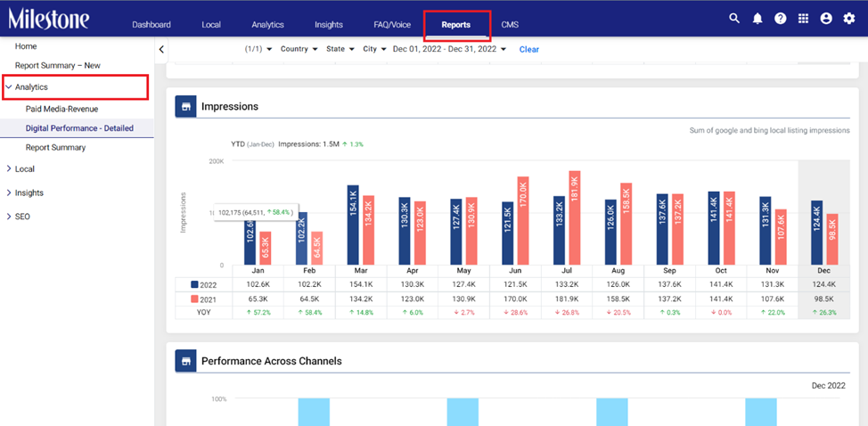
Task: Click the Milestone logo
Action: (x=49, y=19)
